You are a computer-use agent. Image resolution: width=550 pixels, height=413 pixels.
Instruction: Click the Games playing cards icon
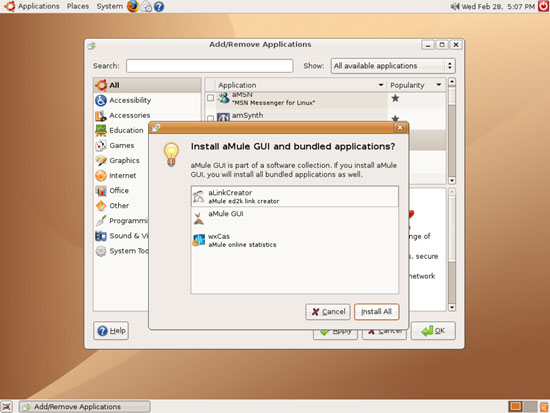[x=101, y=146]
